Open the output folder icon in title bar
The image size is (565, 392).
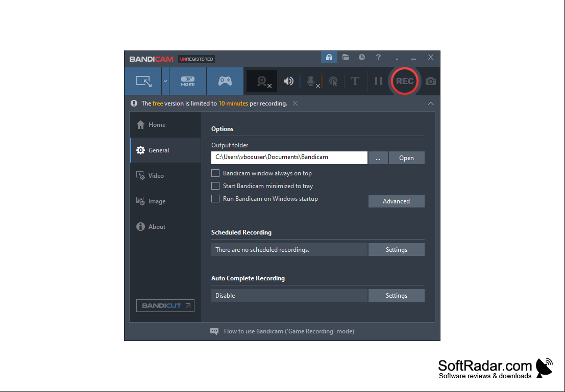point(346,57)
